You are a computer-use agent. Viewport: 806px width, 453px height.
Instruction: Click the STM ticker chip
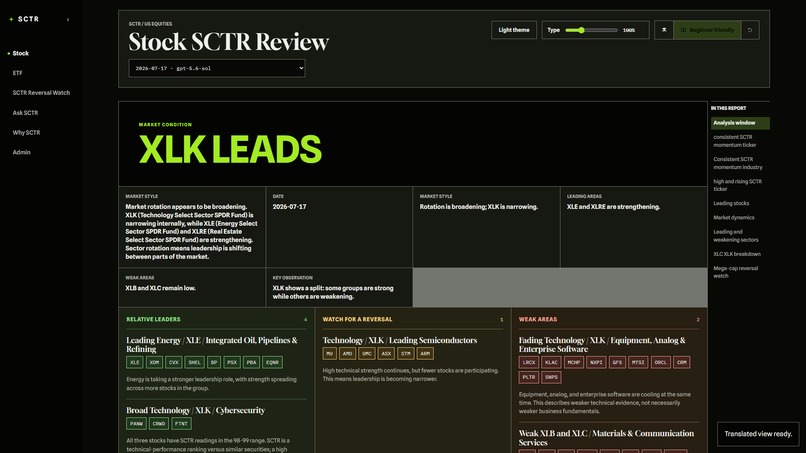tap(406, 354)
